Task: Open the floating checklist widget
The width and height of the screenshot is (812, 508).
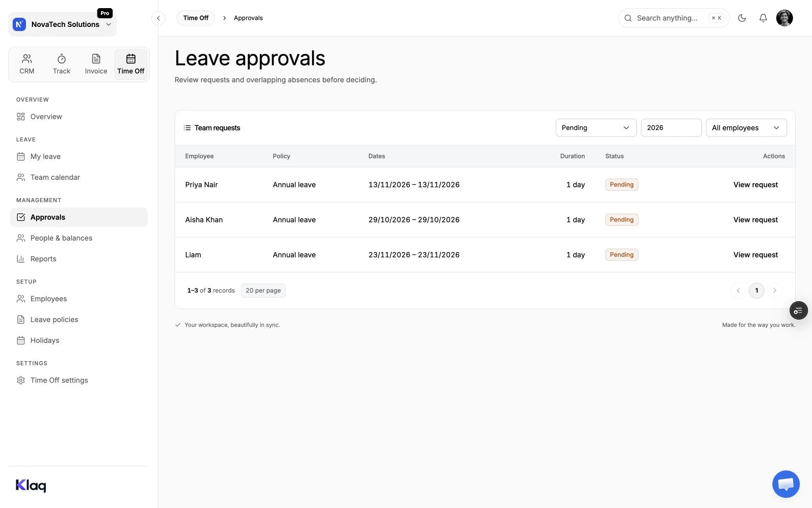Action: [x=798, y=310]
